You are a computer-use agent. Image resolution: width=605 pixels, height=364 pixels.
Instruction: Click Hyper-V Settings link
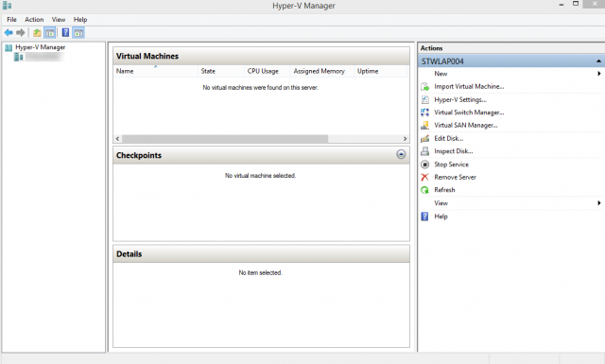coord(460,99)
